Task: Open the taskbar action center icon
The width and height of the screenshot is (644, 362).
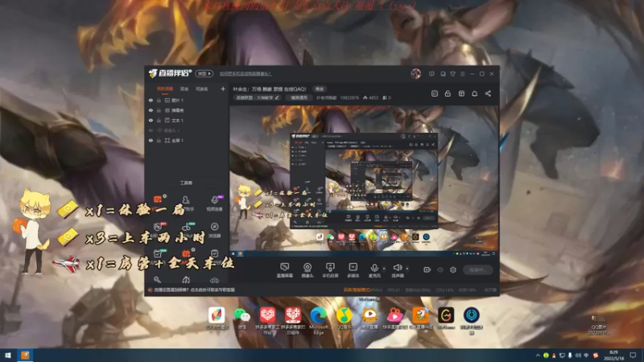Action: 633,355
